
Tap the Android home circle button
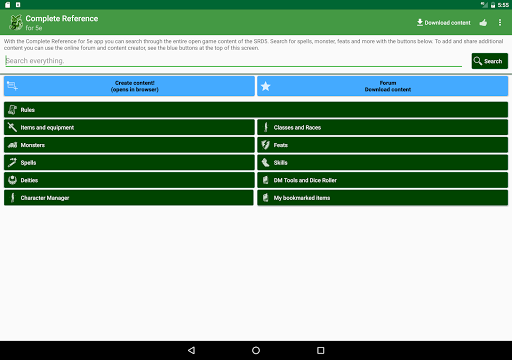(256, 350)
